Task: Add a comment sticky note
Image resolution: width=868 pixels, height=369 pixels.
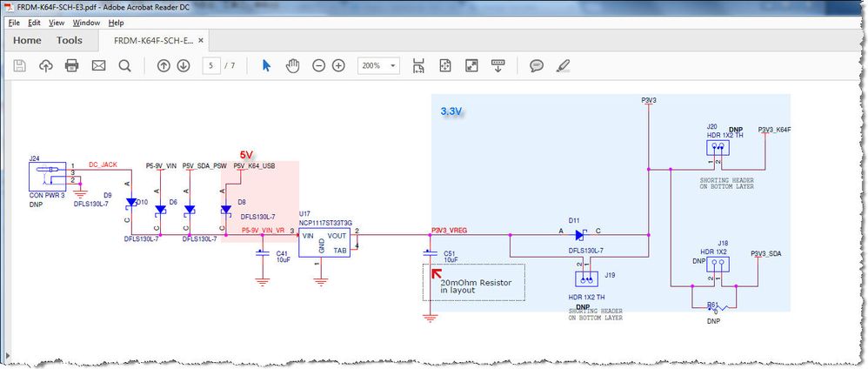Action: [x=537, y=66]
